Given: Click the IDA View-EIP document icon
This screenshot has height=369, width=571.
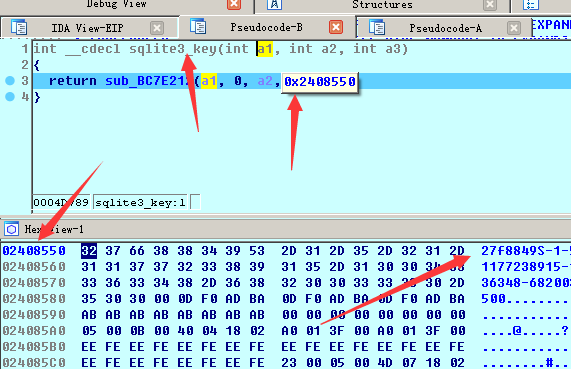Looking at the screenshot, I should 19,27.
